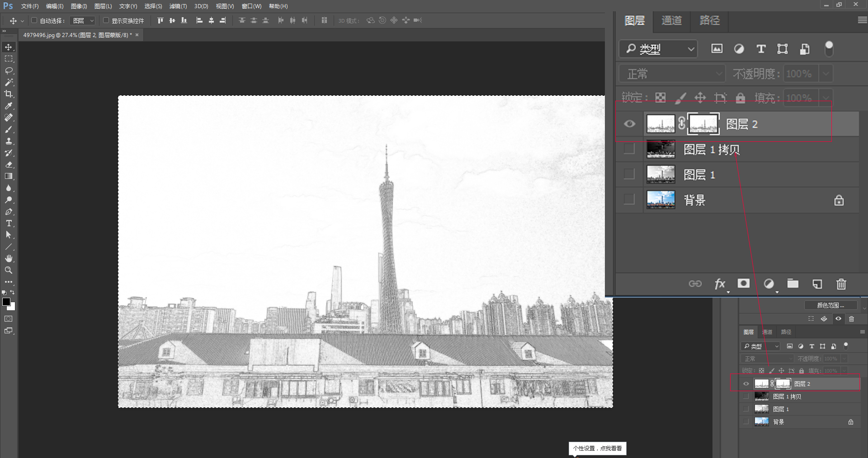Screen dimensions: 868x458
Task: Open the 滤镜(T) menu
Action: (178, 6)
